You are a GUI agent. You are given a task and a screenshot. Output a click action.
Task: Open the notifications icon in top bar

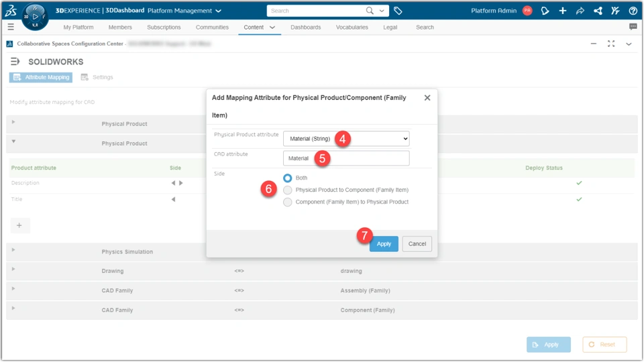pos(545,11)
